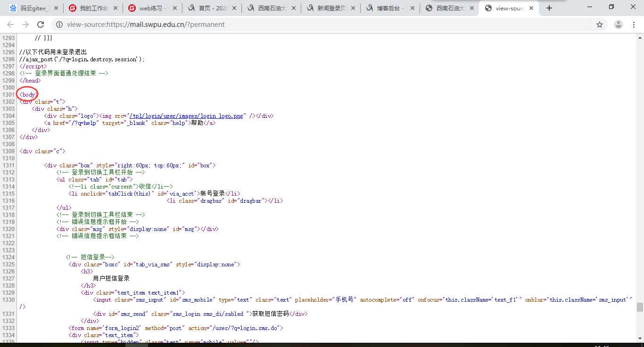Screen dimensions: 644x347
Task: View site information icon in address bar
Action: (60, 25)
